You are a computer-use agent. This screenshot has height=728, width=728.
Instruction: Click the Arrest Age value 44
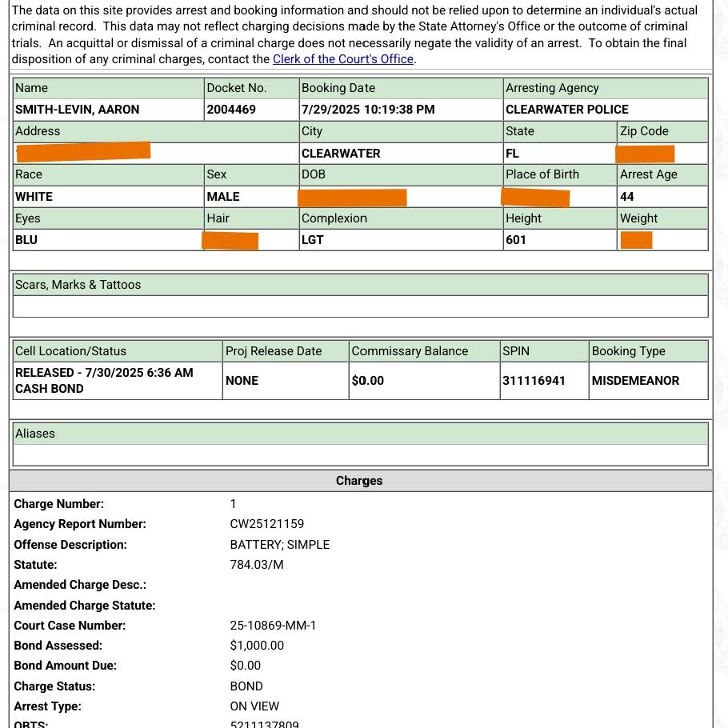(627, 197)
